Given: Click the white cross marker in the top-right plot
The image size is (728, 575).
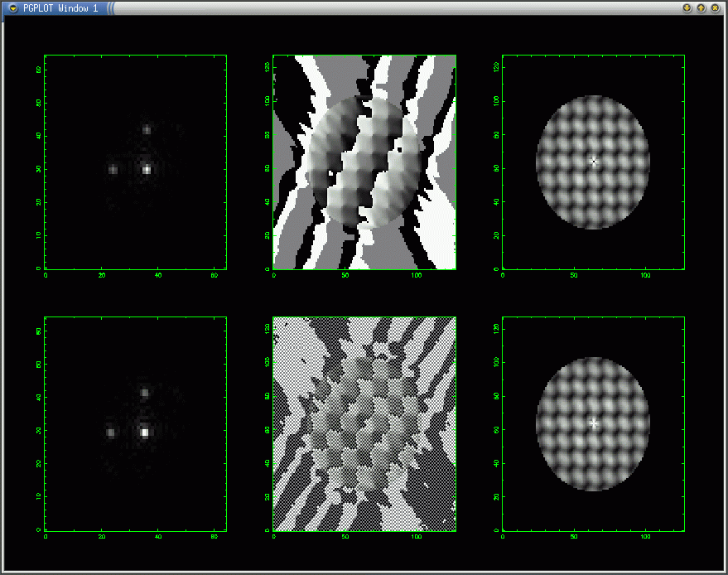Looking at the screenshot, I should pos(593,162).
